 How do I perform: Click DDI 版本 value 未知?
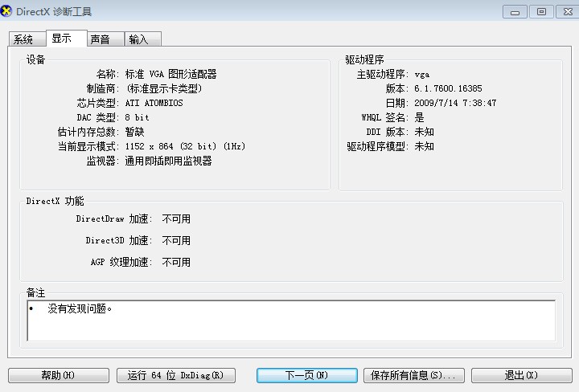tap(424, 132)
